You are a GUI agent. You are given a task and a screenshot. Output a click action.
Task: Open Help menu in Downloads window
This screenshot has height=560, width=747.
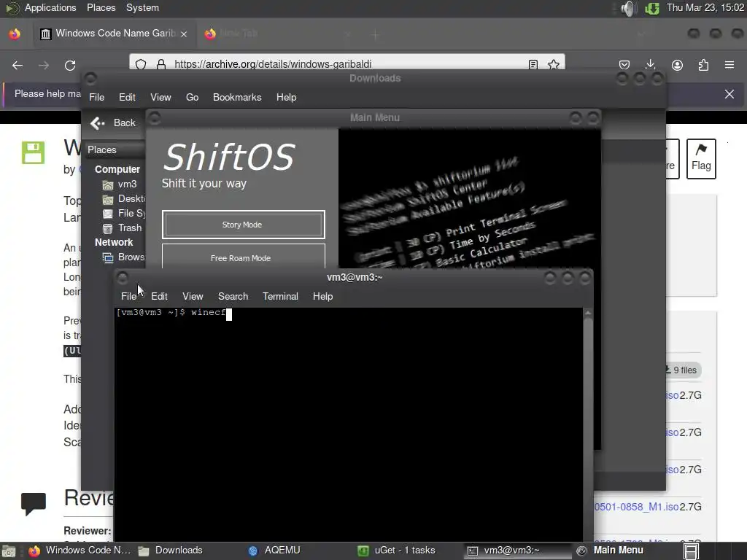(x=286, y=97)
